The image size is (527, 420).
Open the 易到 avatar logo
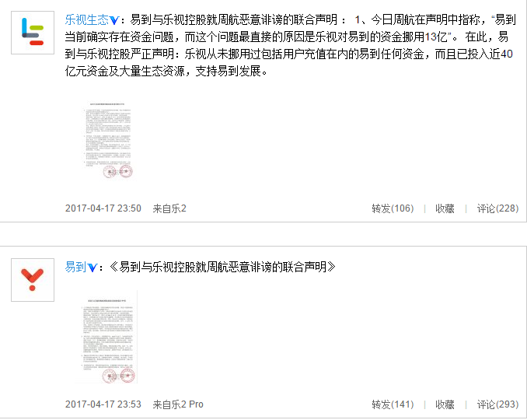33,280
